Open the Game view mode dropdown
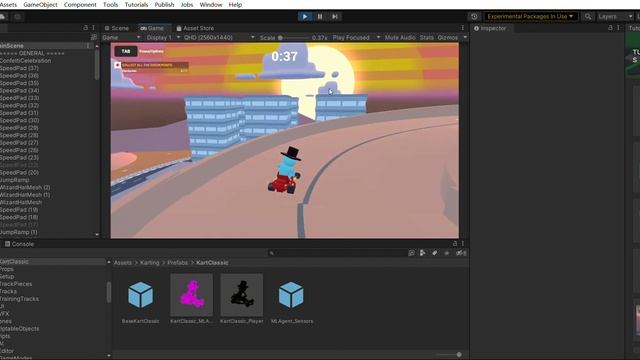Screen dimensions: 640x360 121,37
